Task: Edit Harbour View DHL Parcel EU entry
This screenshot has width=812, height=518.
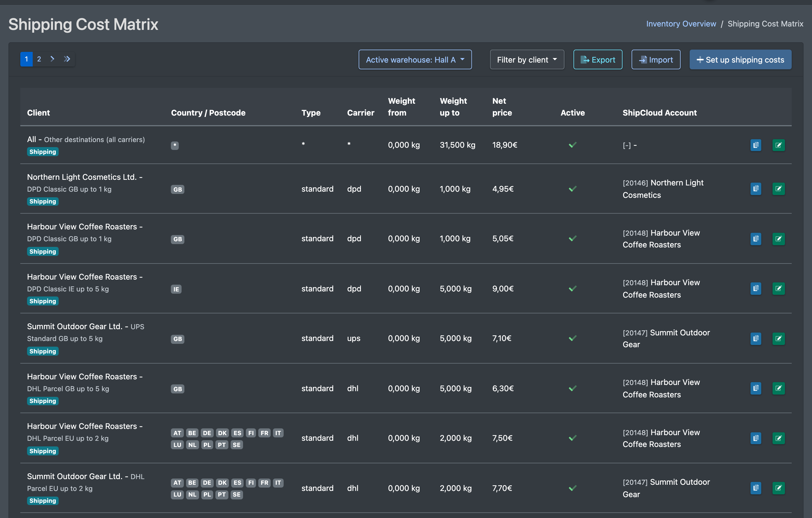Action: (778, 439)
